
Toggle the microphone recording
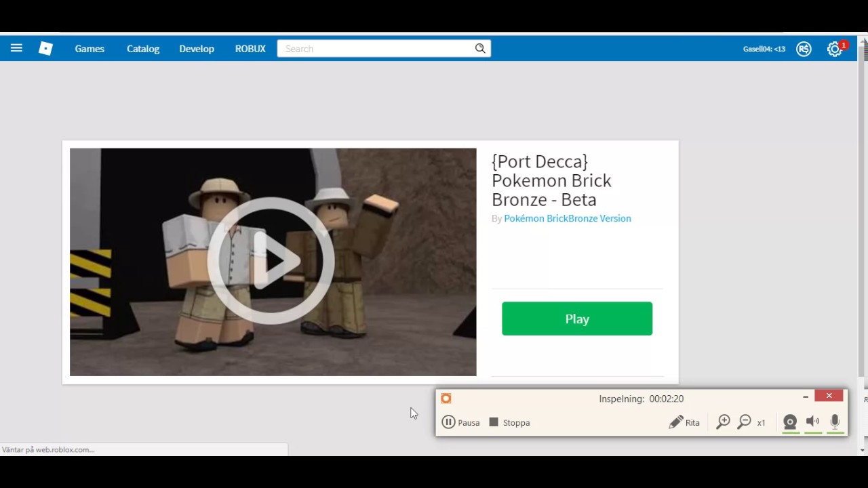point(835,422)
